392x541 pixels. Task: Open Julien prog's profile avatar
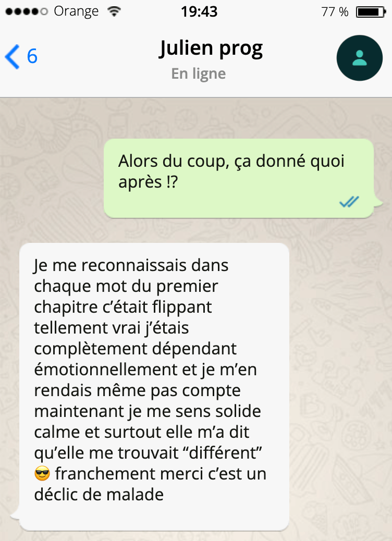point(360,58)
